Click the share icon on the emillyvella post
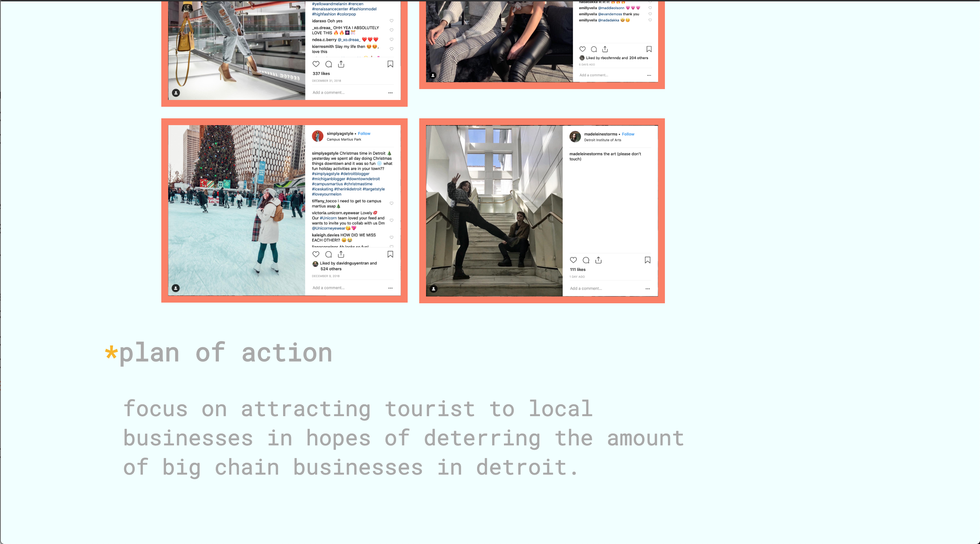The image size is (980, 544). pyautogui.click(x=605, y=49)
